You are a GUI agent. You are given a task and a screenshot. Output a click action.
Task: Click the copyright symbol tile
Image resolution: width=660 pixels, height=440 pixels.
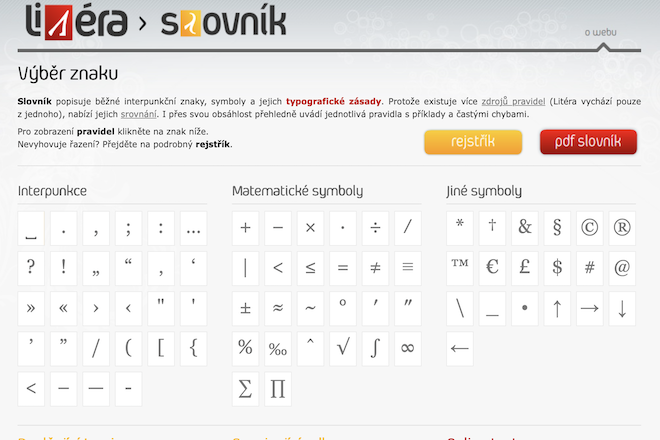coord(589,228)
